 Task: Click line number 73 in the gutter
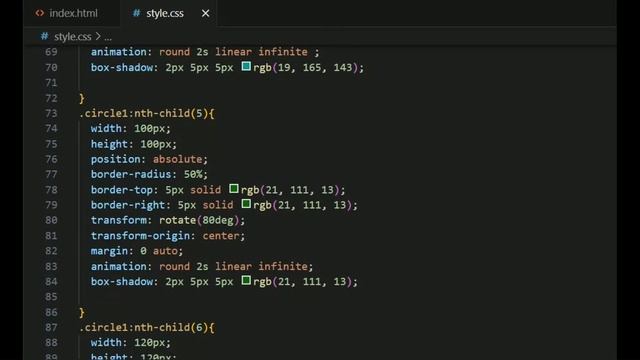(x=51, y=113)
